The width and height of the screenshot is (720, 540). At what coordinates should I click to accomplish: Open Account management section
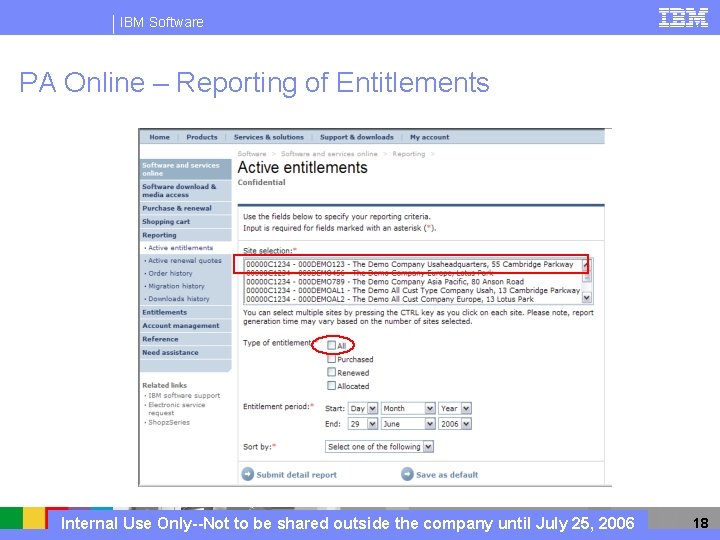186,326
